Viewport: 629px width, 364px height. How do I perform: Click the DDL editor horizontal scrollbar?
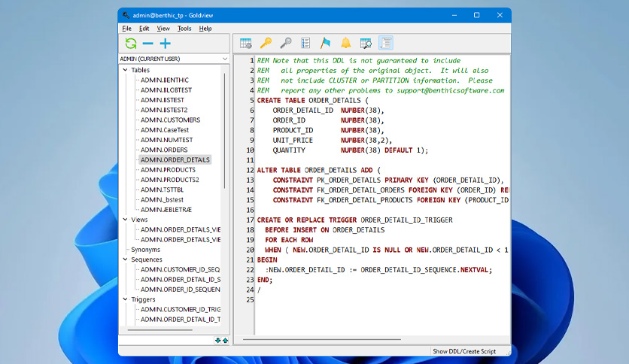coord(321,339)
